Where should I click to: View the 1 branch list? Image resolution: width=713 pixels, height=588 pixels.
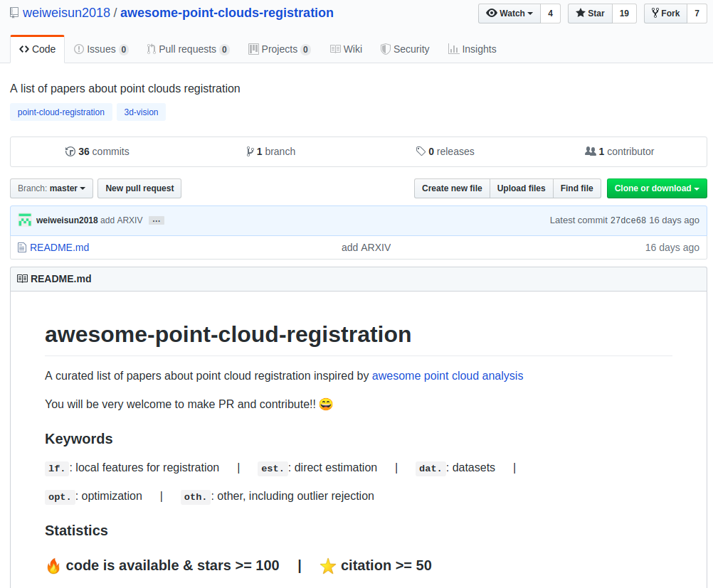(x=270, y=151)
